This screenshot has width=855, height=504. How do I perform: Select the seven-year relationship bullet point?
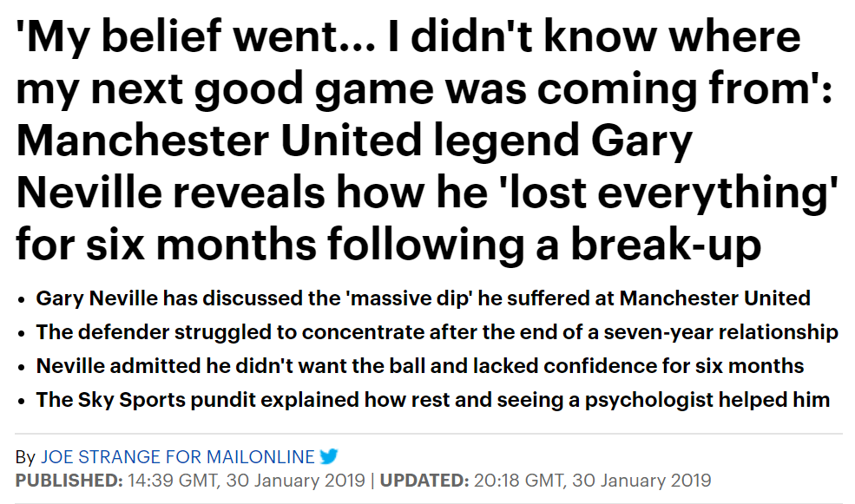point(437,332)
